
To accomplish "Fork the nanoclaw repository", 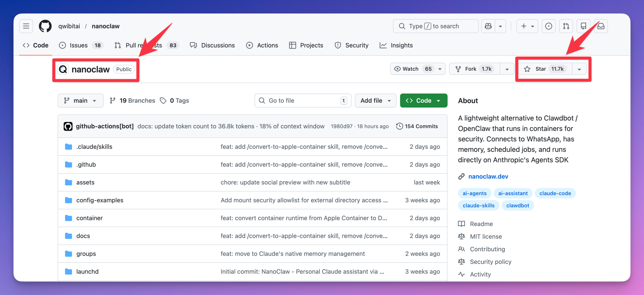I will click(x=470, y=69).
